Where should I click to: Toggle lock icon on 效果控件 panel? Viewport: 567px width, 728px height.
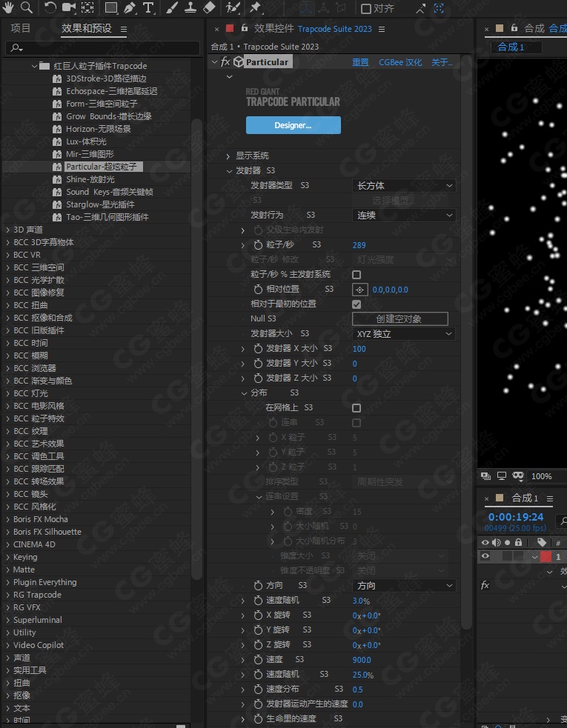click(245, 28)
